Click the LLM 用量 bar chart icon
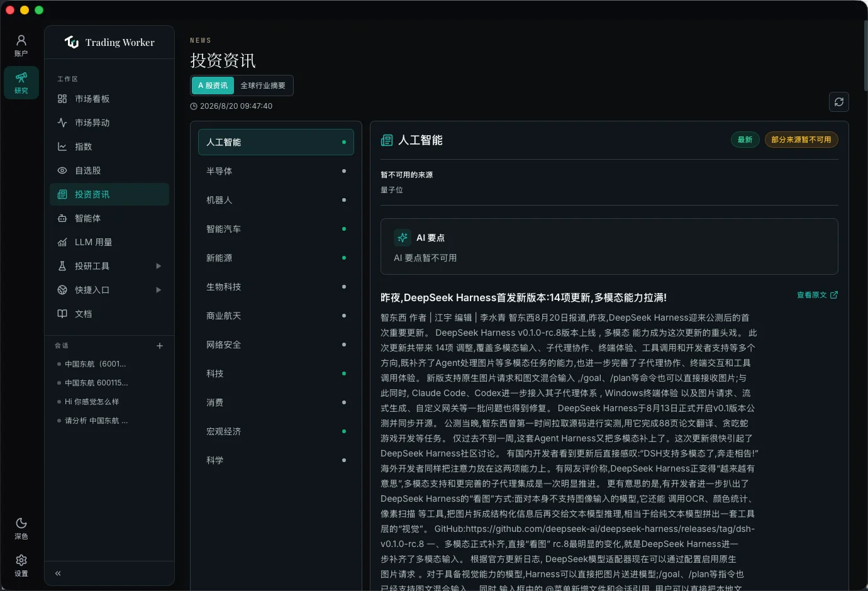Image resolution: width=868 pixels, height=591 pixels. 62,242
